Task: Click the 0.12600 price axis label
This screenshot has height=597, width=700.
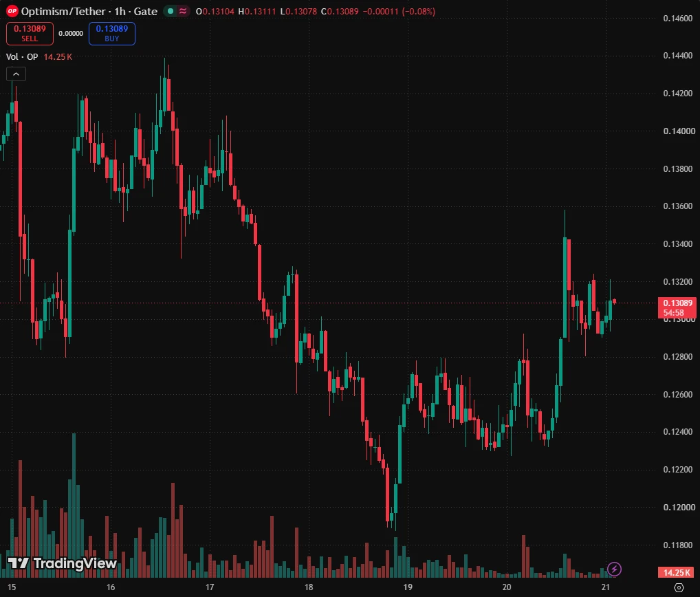Action: click(678, 395)
